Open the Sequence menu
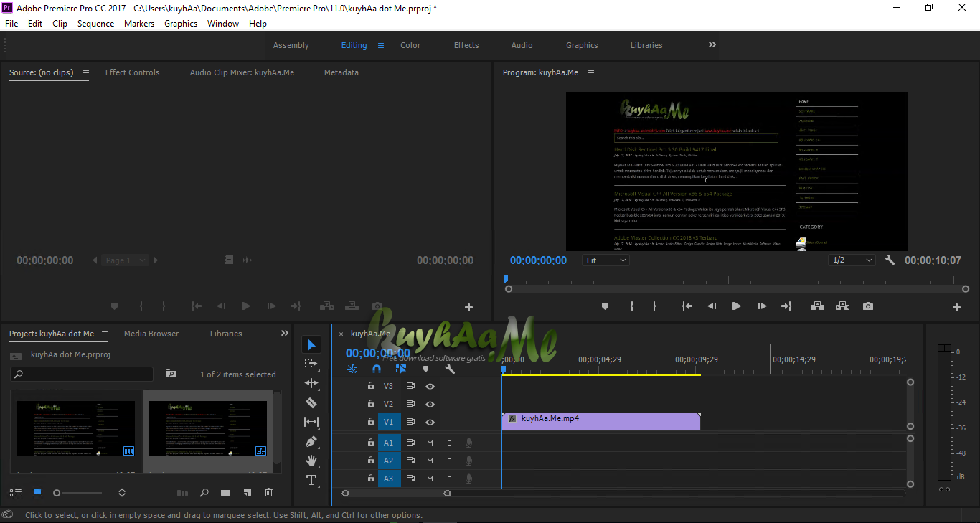 point(95,24)
